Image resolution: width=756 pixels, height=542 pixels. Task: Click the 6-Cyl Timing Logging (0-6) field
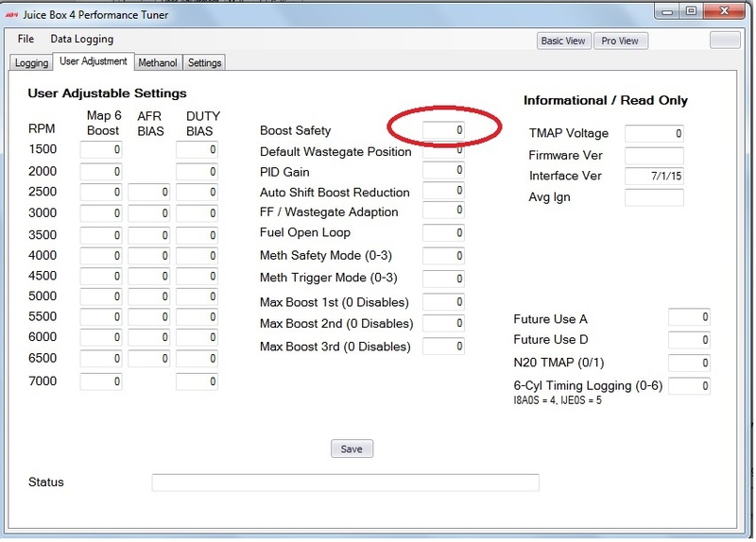coord(689,386)
